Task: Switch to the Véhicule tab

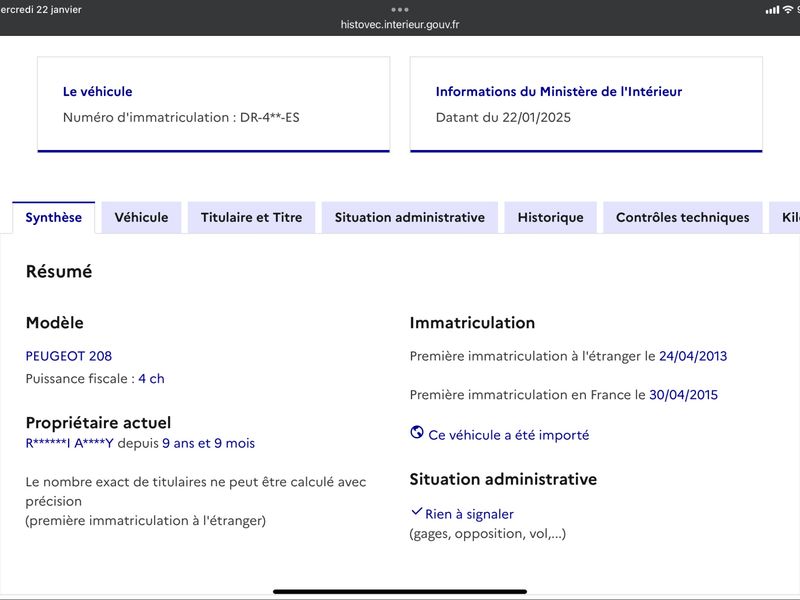Action: [141, 217]
